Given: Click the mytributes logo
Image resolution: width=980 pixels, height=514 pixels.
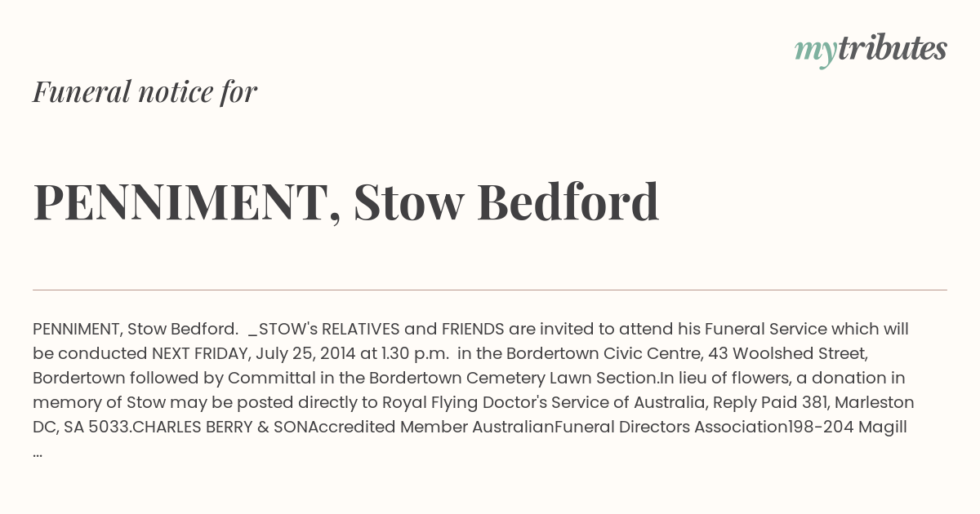Looking at the screenshot, I should click(x=871, y=50).
